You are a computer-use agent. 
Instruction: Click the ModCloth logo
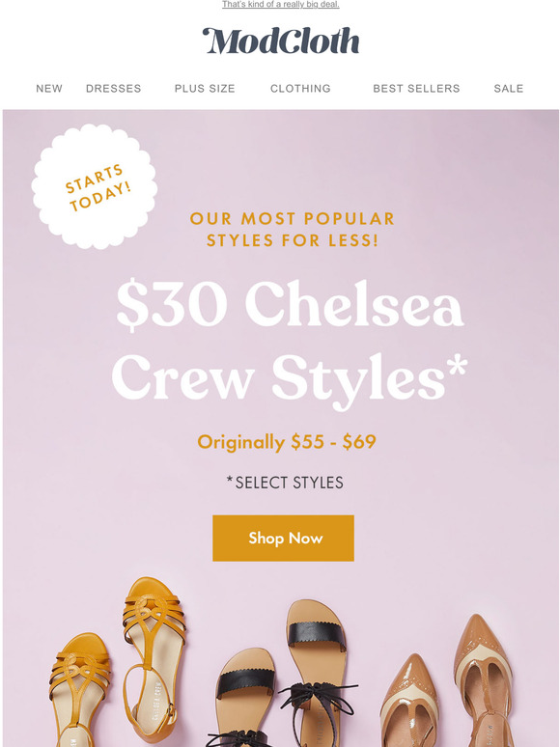[280, 41]
